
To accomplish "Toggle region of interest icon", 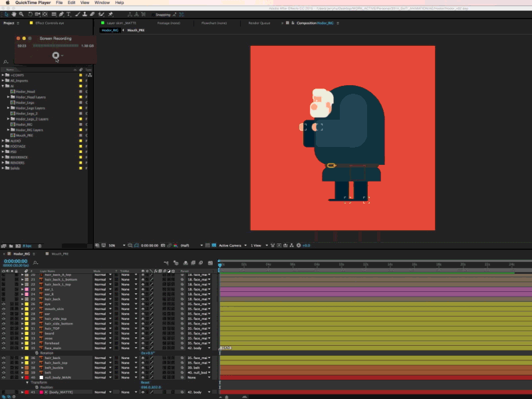I will (x=207, y=245).
